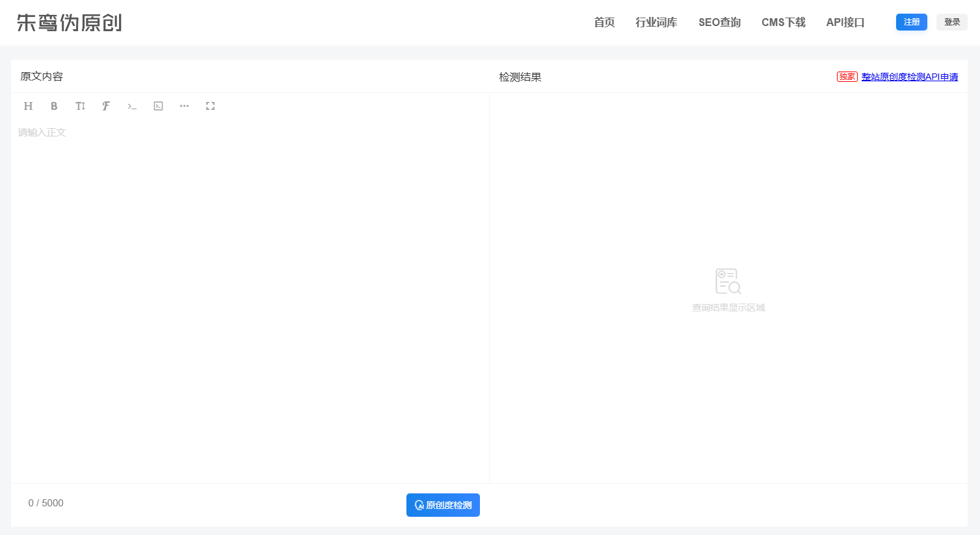This screenshot has height=535, width=980.
Task: Insert a code block with boxed terminal icon
Action: pos(158,106)
